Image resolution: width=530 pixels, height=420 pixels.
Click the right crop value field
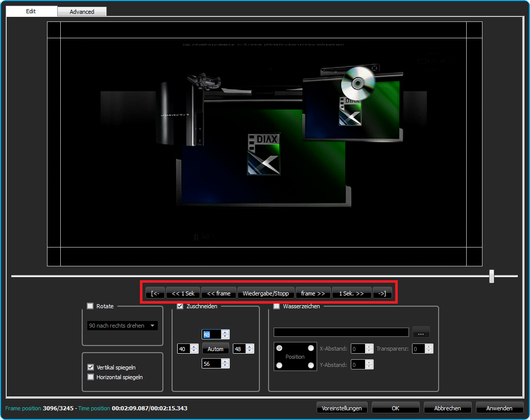[239, 349]
